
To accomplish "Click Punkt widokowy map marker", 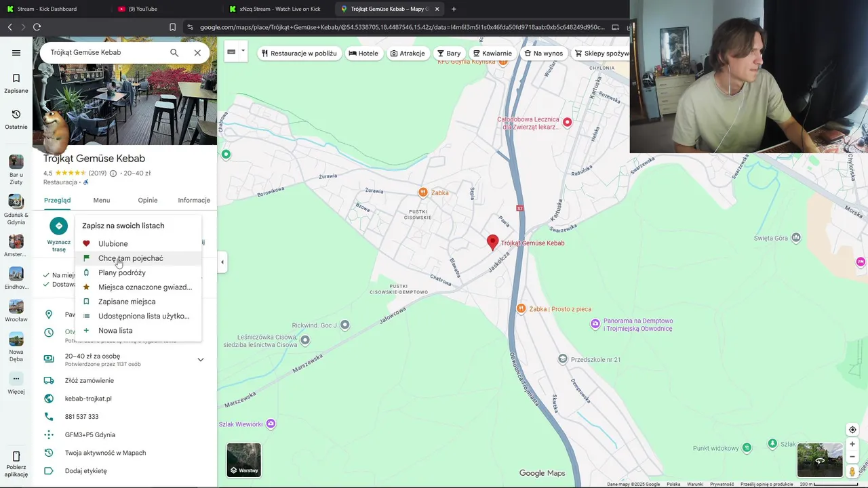I will click(747, 447).
